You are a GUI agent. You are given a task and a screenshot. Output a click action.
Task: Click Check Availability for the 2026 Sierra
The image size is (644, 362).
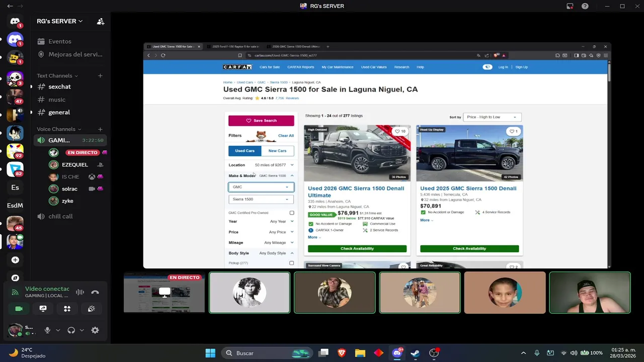(357, 248)
